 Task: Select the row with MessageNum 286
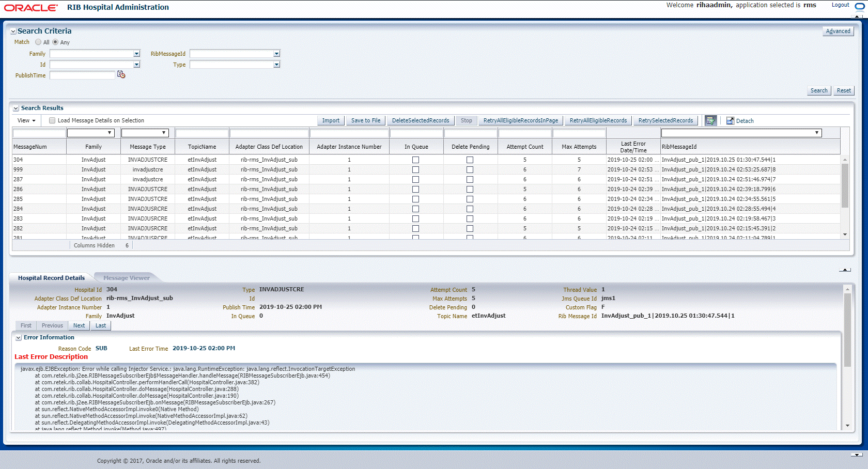pos(426,189)
